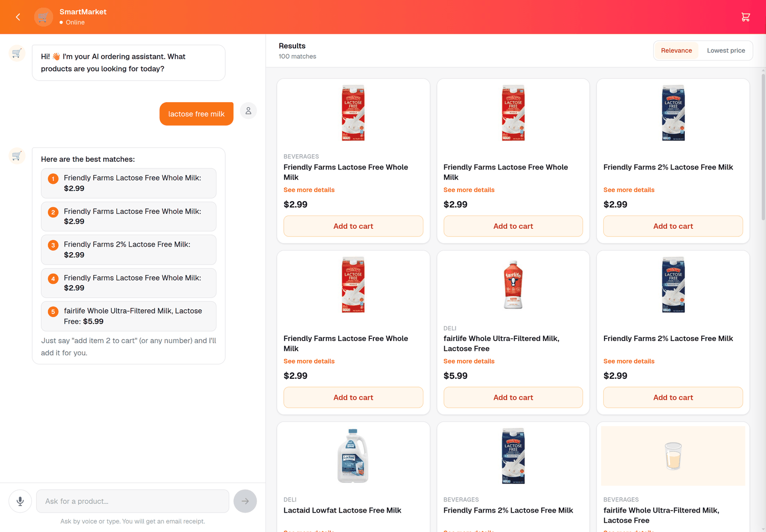This screenshot has height=532, width=766.
Task: Click the send arrow button next to the input
Action: click(x=245, y=501)
